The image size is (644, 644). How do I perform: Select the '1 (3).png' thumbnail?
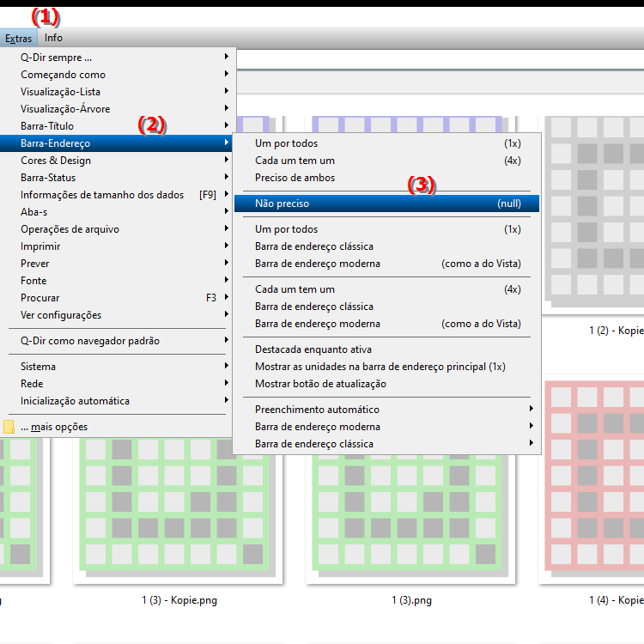tap(410, 518)
